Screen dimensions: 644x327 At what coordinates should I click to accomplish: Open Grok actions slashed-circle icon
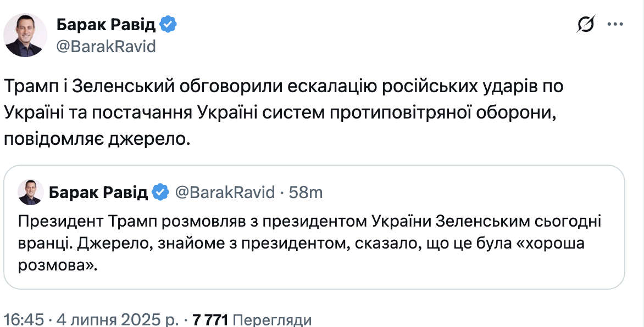point(586,25)
